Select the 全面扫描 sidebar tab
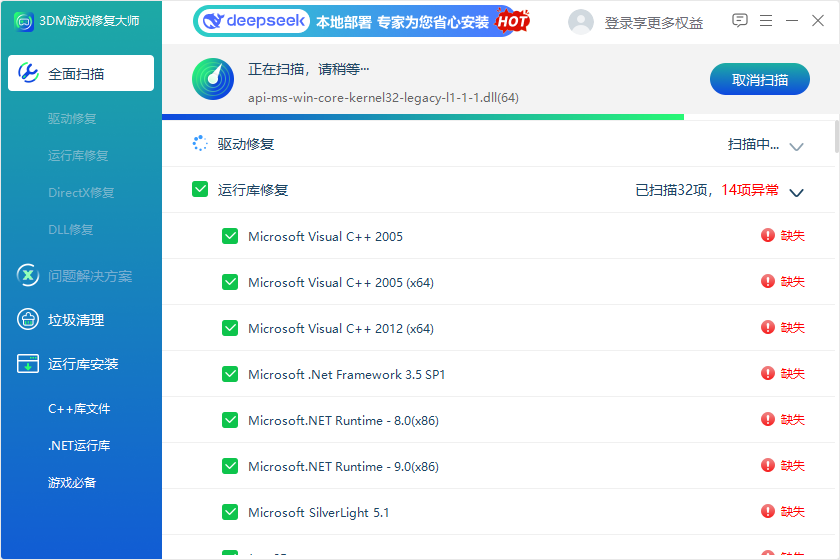 [81, 73]
